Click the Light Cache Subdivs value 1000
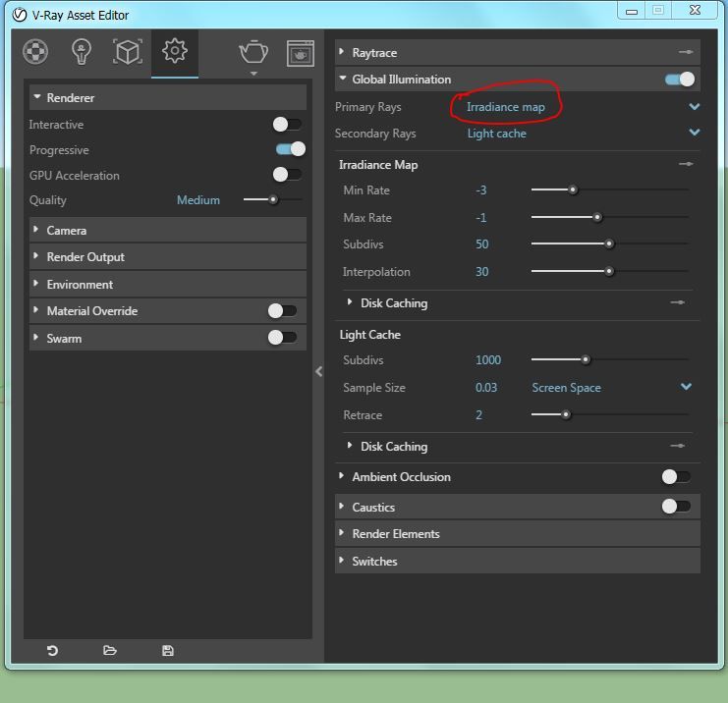 [x=488, y=360]
